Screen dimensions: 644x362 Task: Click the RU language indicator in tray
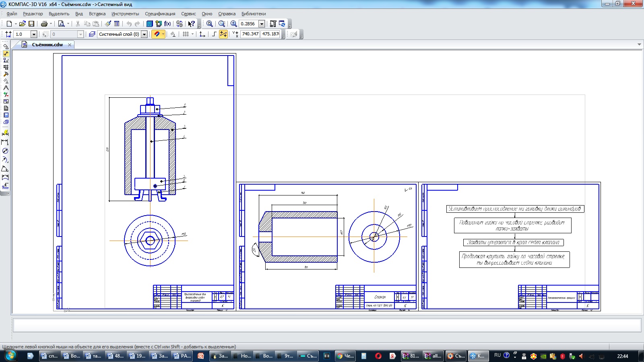click(497, 356)
